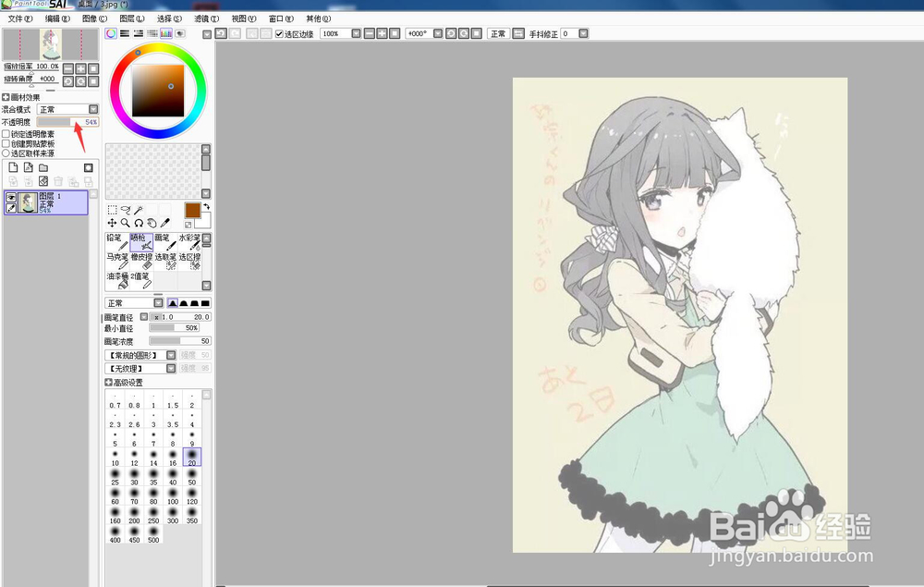Select the flat hard brush edge shape
This screenshot has height=587, width=924.
click(x=205, y=303)
